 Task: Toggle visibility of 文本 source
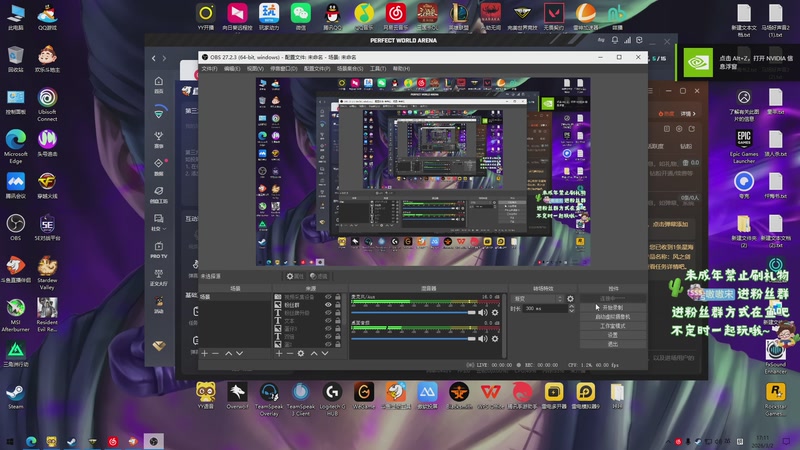(328, 321)
